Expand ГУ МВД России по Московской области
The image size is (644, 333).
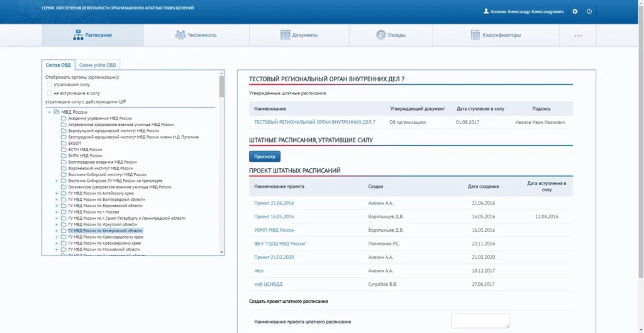point(57,249)
